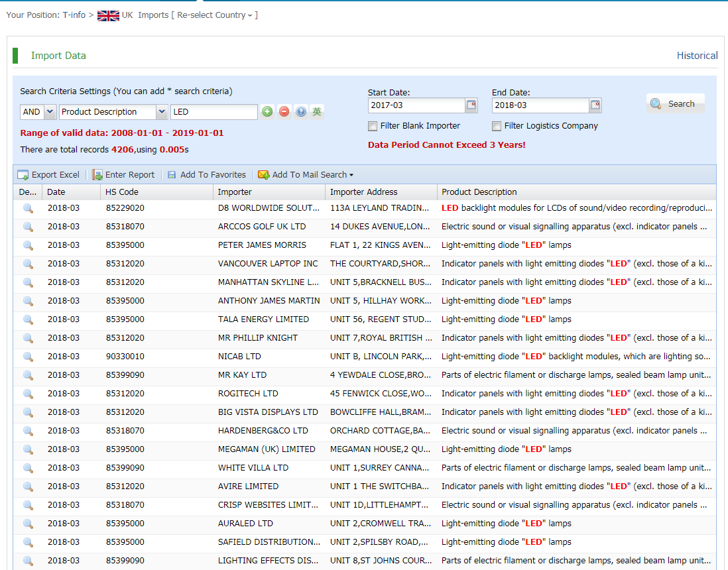The image size is (728, 570).
Task: Click the English translate icon
Action: click(x=318, y=112)
